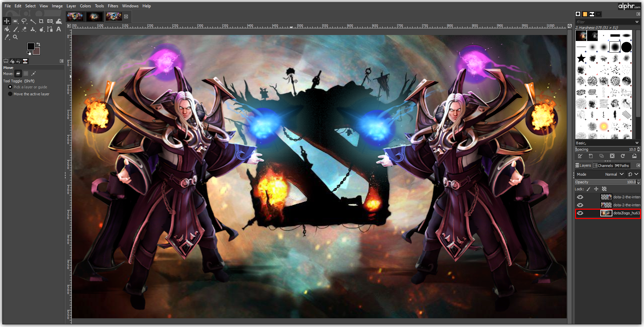
Task: Toggle lock alpha channel for layer
Action: pyautogui.click(x=604, y=189)
